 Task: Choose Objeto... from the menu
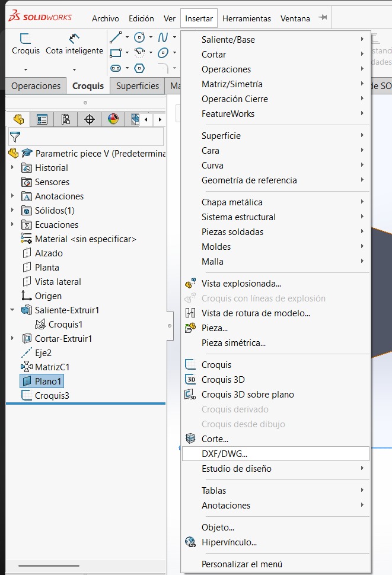(x=276, y=528)
